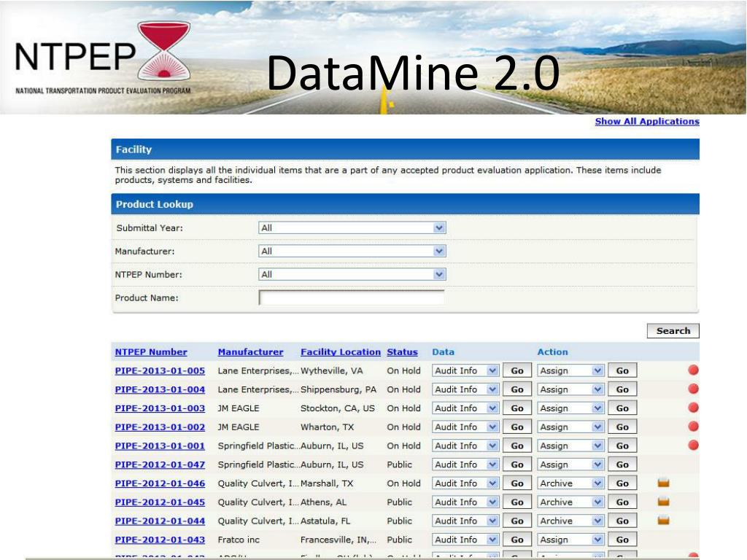Click the orange archive box icon for PIPE-2012-01-045
The width and height of the screenshot is (747, 560).
pos(663,502)
